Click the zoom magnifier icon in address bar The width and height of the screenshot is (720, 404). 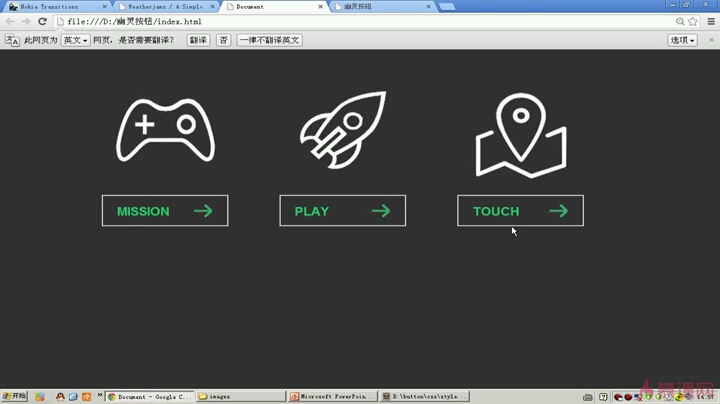pos(680,22)
